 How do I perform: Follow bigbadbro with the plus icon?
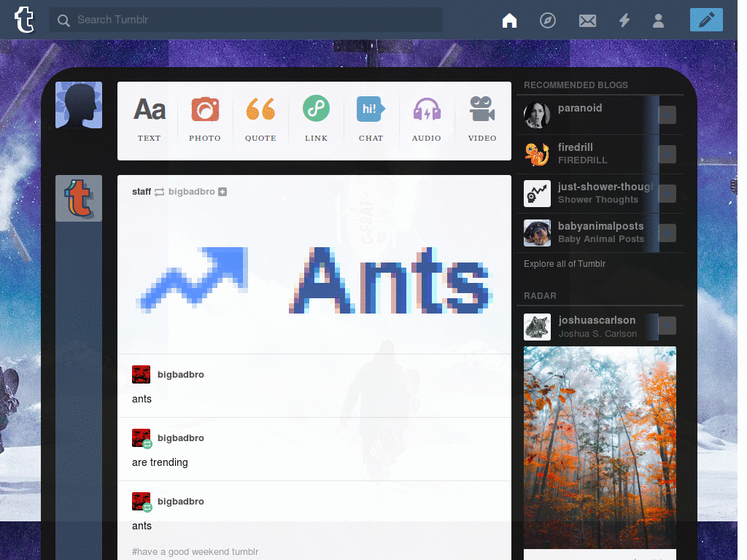[x=222, y=192]
